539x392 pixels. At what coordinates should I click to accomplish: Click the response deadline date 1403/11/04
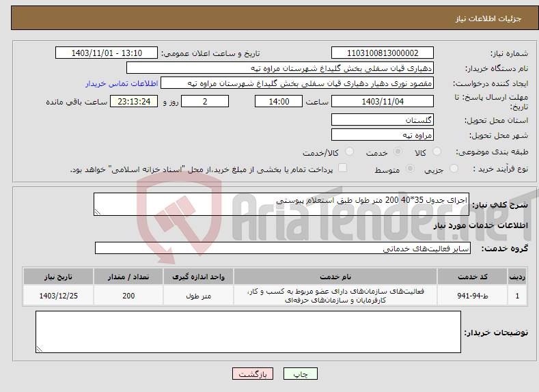point(383,101)
